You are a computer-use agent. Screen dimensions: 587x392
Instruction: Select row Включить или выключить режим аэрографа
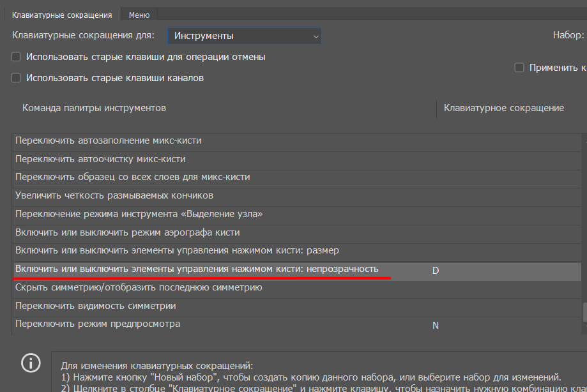(x=296, y=234)
